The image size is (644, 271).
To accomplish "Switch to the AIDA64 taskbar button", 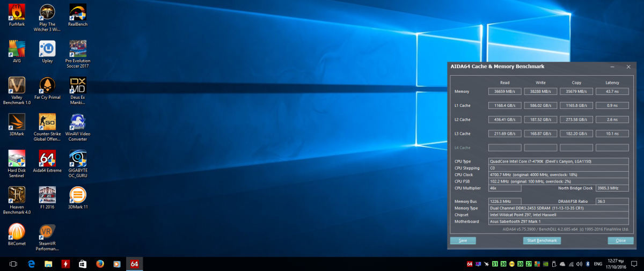I will tap(135, 264).
